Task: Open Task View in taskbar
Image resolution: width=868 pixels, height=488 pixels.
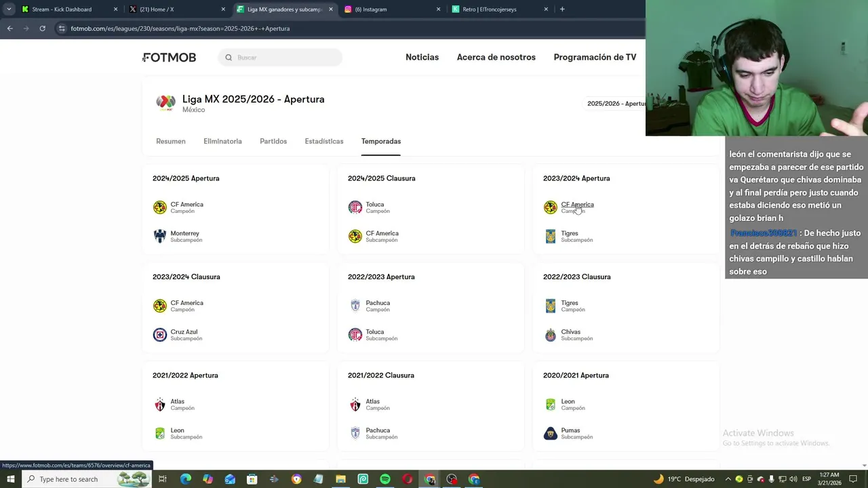Action: pyautogui.click(x=163, y=479)
